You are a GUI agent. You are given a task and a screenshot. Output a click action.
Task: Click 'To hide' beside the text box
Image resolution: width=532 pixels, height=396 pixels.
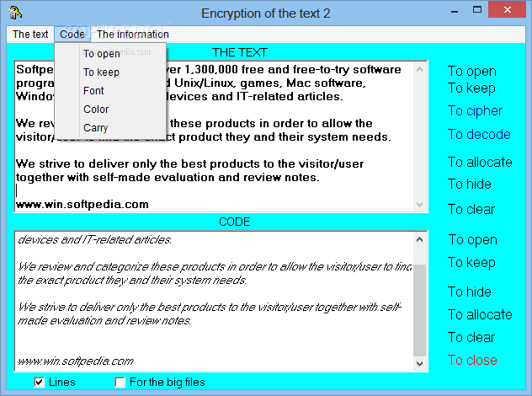pyautogui.click(x=470, y=184)
